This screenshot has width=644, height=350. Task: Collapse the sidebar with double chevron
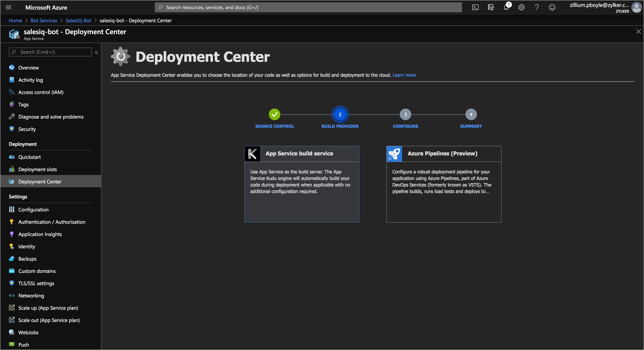pyautogui.click(x=96, y=52)
